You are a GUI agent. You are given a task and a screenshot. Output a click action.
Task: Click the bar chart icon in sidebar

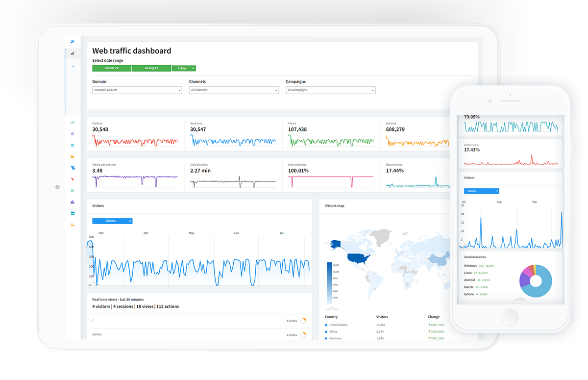click(x=73, y=53)
